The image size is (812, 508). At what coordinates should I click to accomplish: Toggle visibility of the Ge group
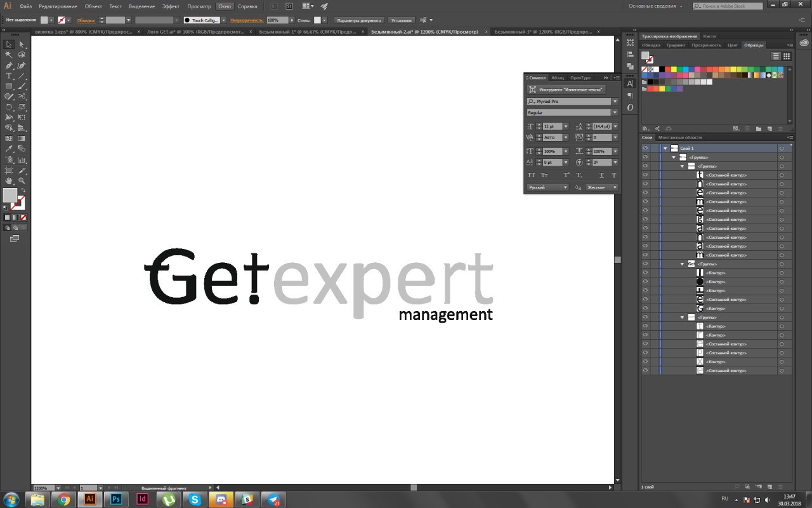tap(645, 264)
